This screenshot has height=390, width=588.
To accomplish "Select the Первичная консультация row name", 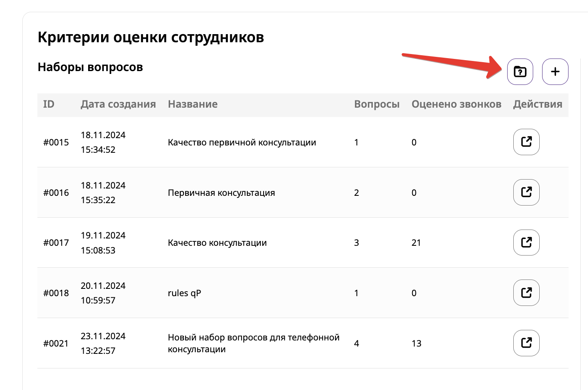I will [x=221, y=193].
